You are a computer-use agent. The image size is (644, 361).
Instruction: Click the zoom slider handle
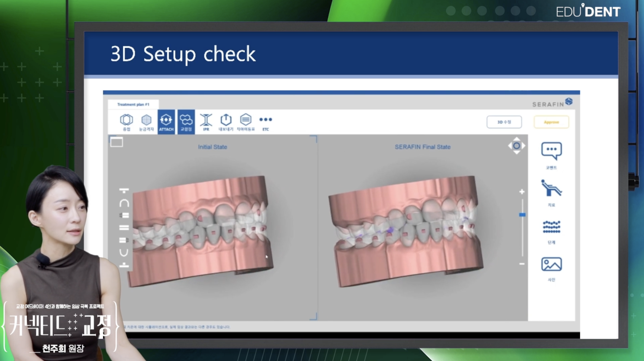coord(522,215)
